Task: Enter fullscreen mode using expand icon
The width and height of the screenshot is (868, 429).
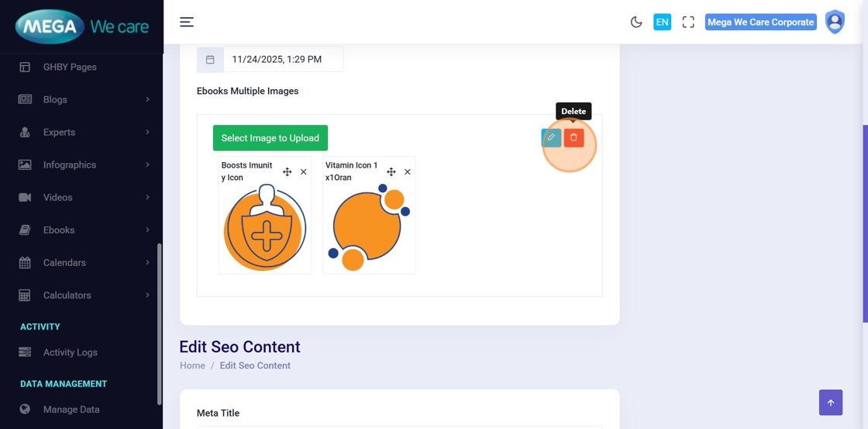Action: tap(688, 22)
